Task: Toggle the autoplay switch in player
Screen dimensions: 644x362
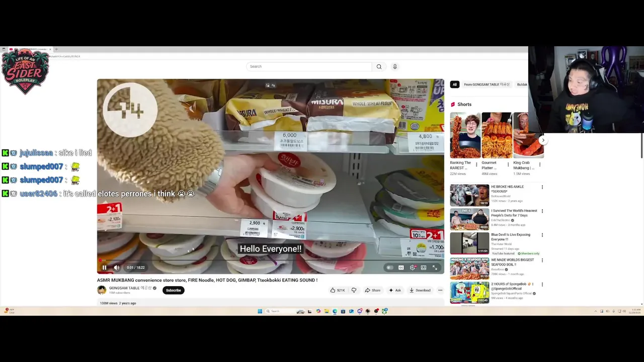Action: pos(389,267)
